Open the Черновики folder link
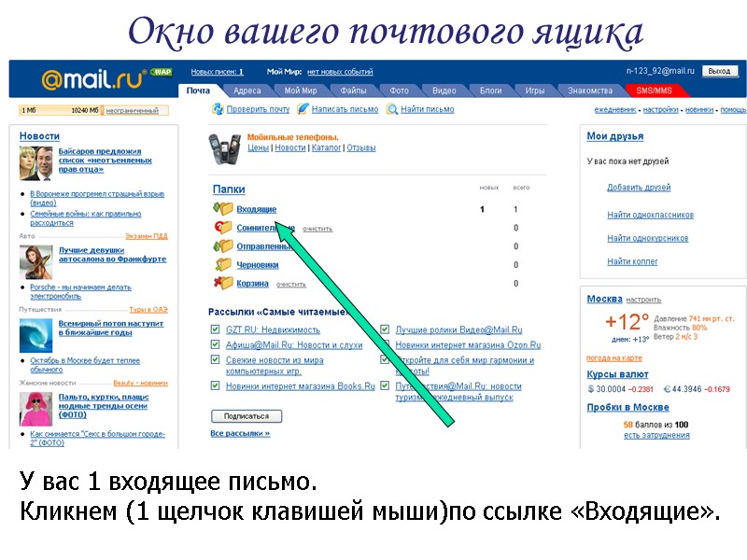The image size is (747, 560). [258, 265]
